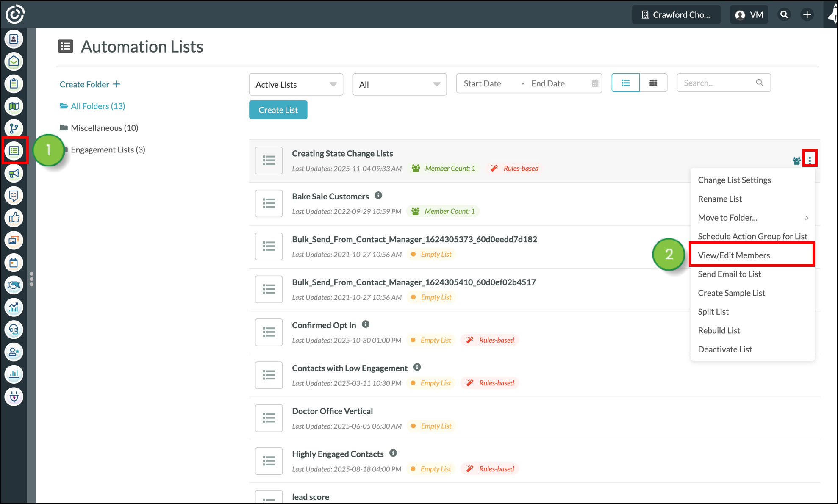Open the Automation Lists sidebar icon
This screenshot has width=838, height=504.
14,150
